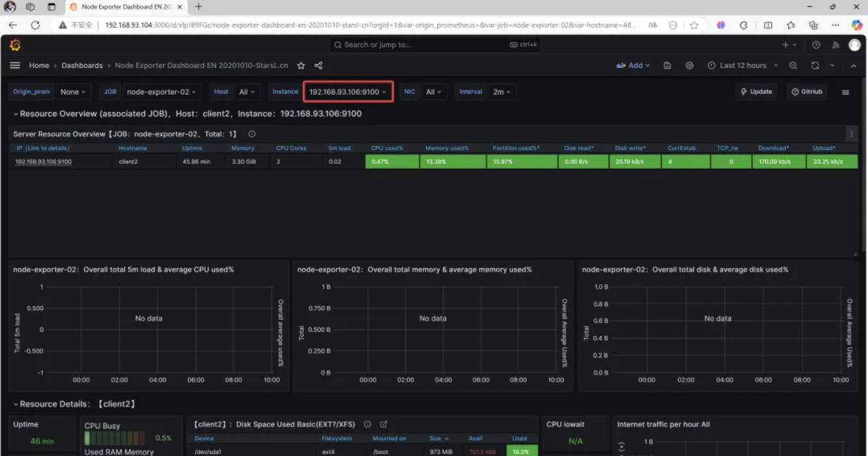Open the Host All dropdown
This screenshot has width=868, height=456.
pos(247,92)
